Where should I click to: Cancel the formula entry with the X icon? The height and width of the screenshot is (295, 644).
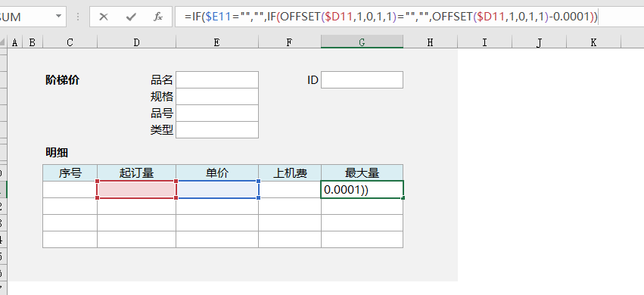click(x=104, y=17)
